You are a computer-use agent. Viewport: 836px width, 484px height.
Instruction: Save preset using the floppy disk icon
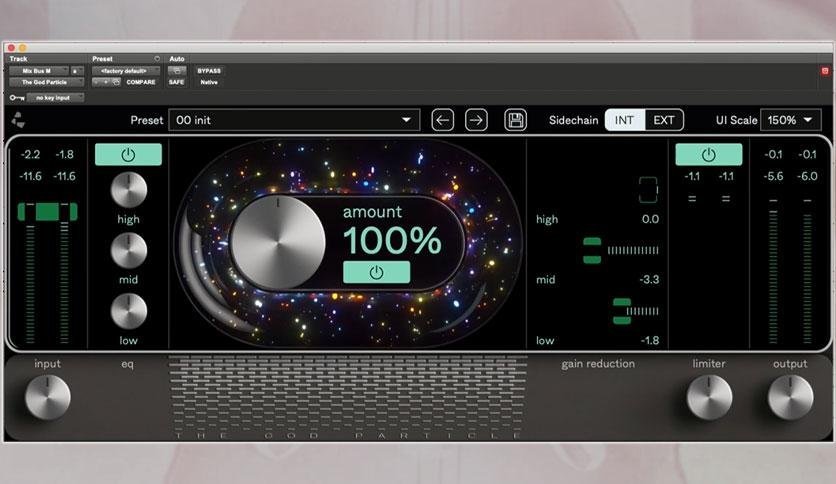coord(515,120)
